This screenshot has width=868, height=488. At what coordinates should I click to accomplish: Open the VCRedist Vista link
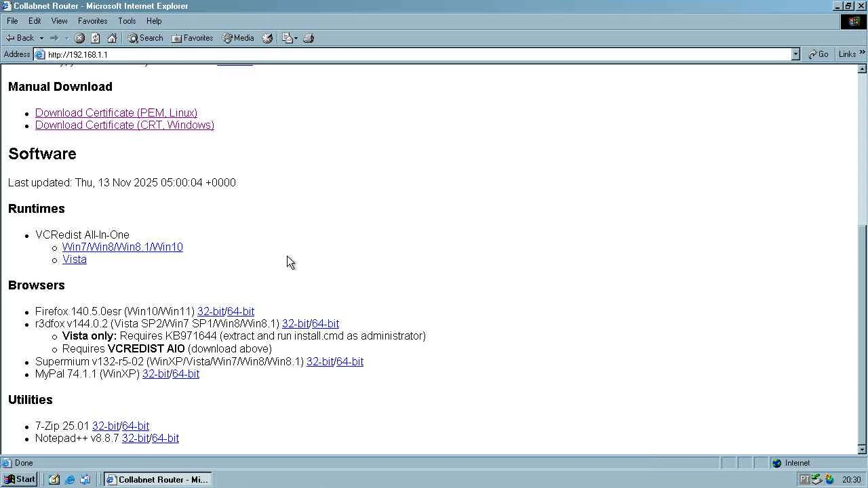pyautogui.click(x=75, y=260)
